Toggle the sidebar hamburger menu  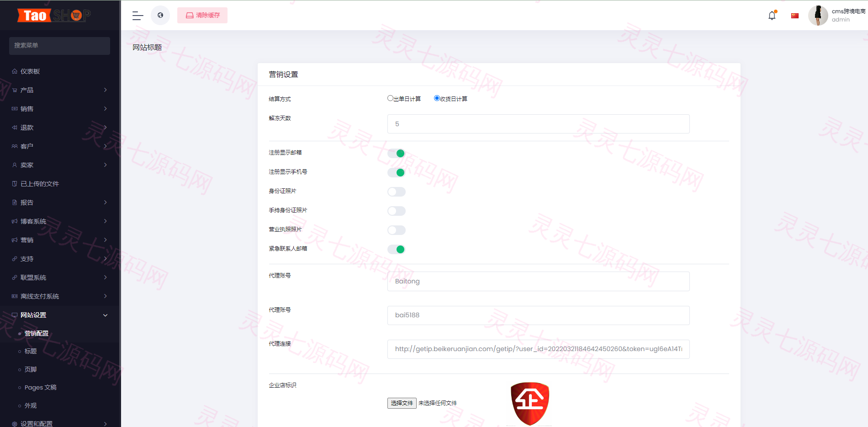pyautogui.click(x=138, y=16)
